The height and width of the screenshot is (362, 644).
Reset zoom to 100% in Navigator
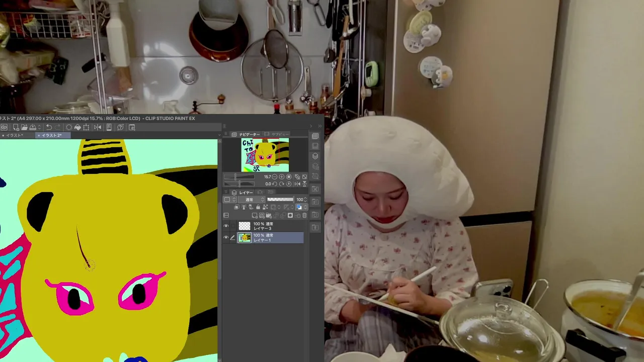[x=289, y=176]
